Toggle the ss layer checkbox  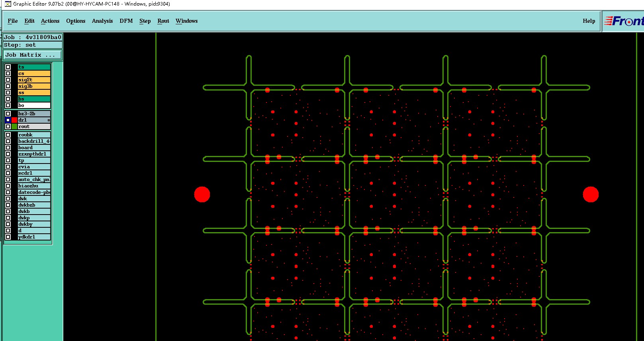tap(8, 93)
